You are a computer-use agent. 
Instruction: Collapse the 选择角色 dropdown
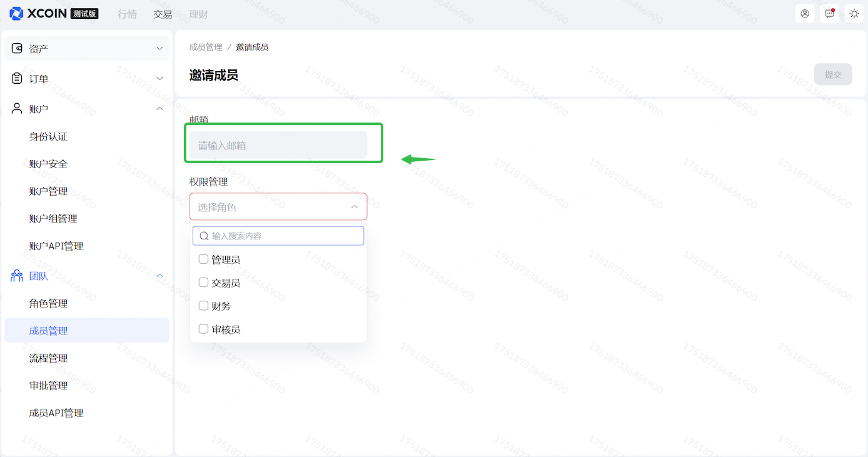click(x=354, y=207)
